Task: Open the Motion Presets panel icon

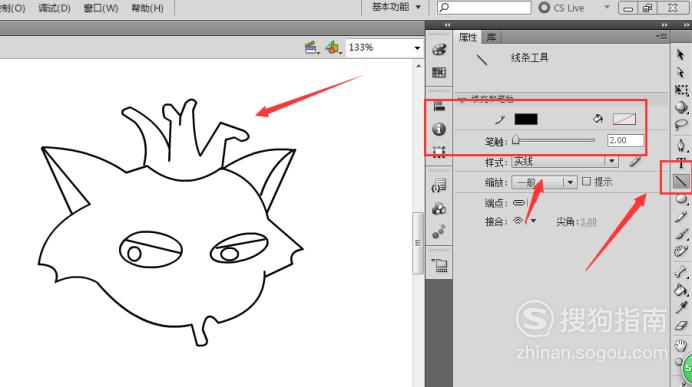Action: click(439, 231)
